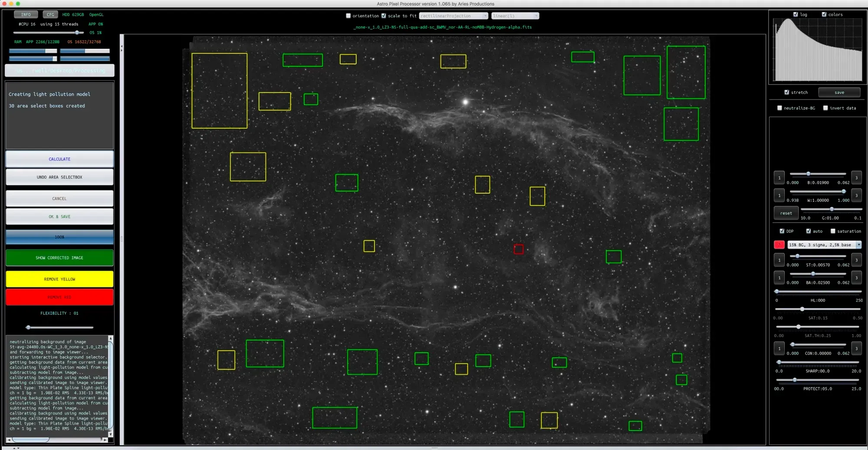Screen dimensions: 868x450
Task: Click the '1' button beside the B:0.01900 slider
Action: click(x=779, y=178)
